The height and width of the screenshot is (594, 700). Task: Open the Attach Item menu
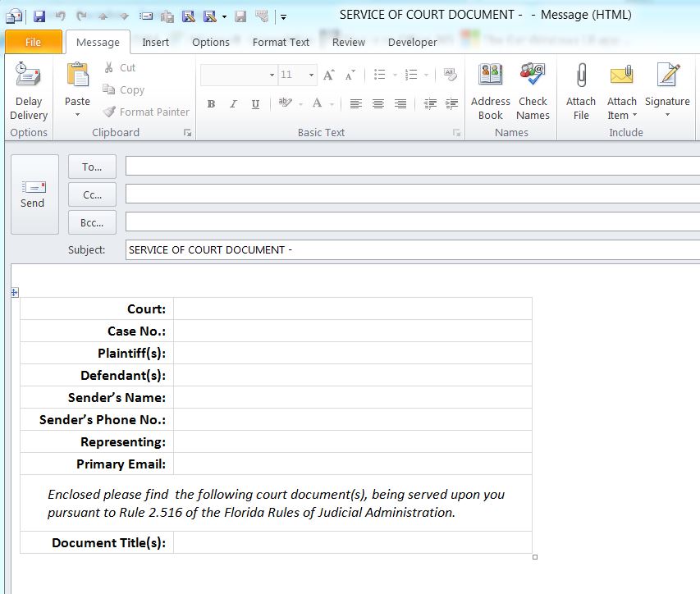[x=621, y=92]
